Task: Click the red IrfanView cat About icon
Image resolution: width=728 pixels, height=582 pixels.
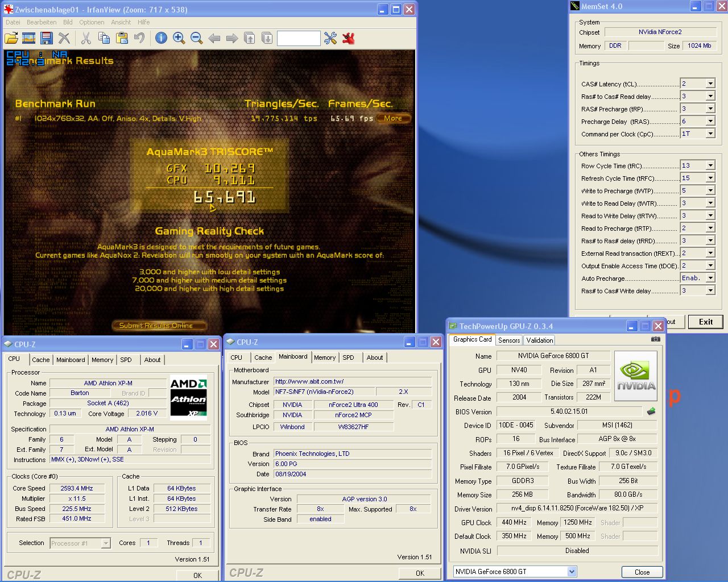Action: point(348,38)
